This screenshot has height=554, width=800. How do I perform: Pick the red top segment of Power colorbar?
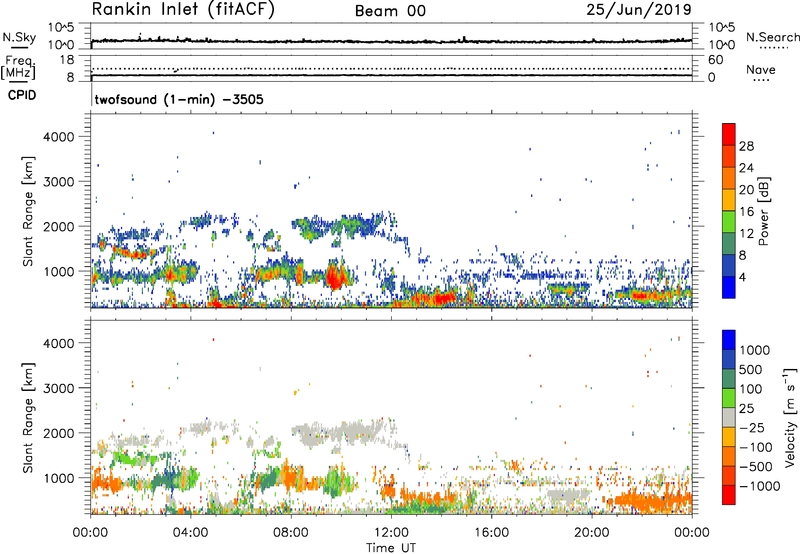pos(729,134)
